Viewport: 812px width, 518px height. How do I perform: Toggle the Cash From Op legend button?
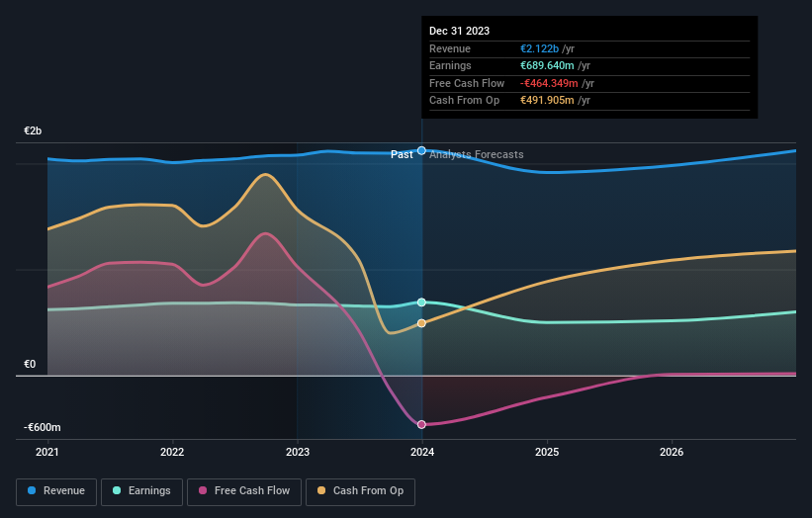coord(360,491)
